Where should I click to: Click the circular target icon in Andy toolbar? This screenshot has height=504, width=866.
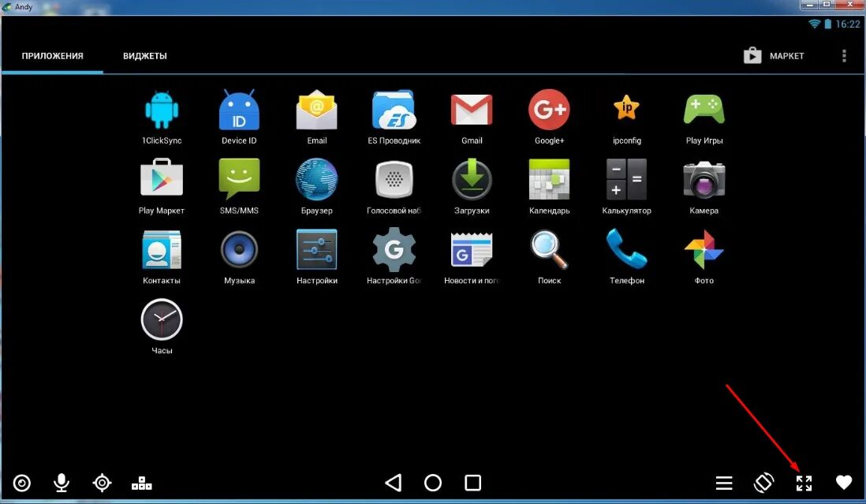point(21,483)
